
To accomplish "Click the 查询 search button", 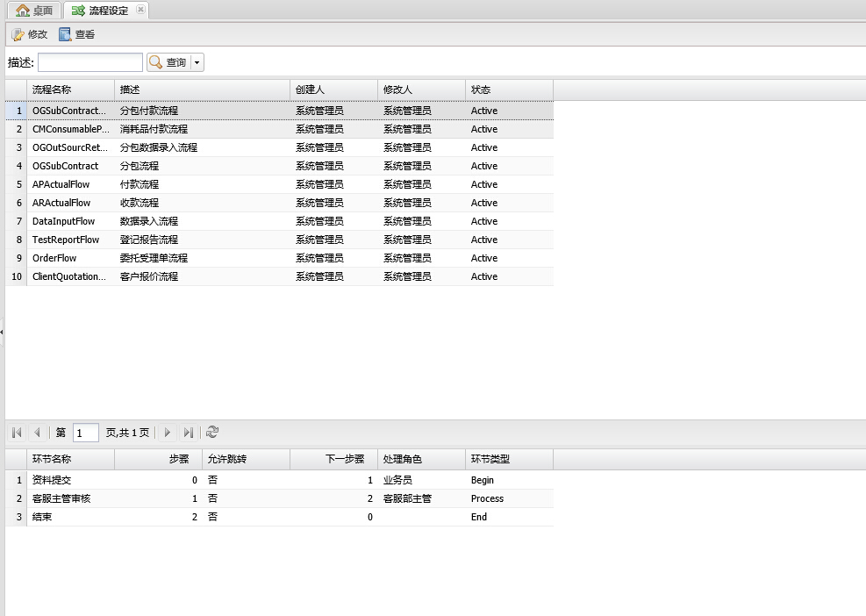I will pyautogui.click(x=168, y=62).
